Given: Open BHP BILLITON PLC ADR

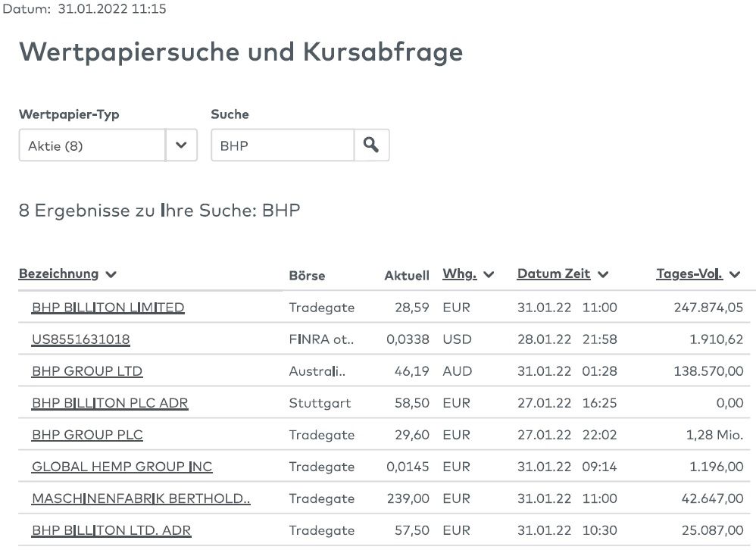Looking at the screenshot, I should (x=109, y=402).
